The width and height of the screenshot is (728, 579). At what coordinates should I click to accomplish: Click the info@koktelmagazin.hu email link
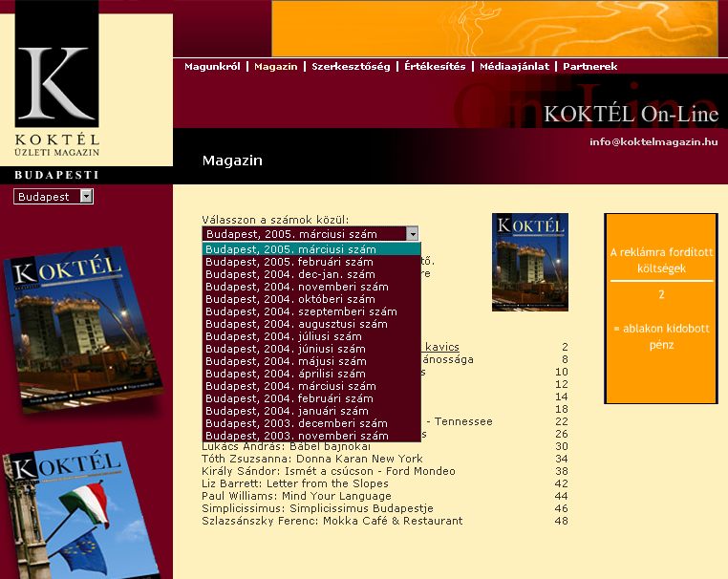(653, 142)
